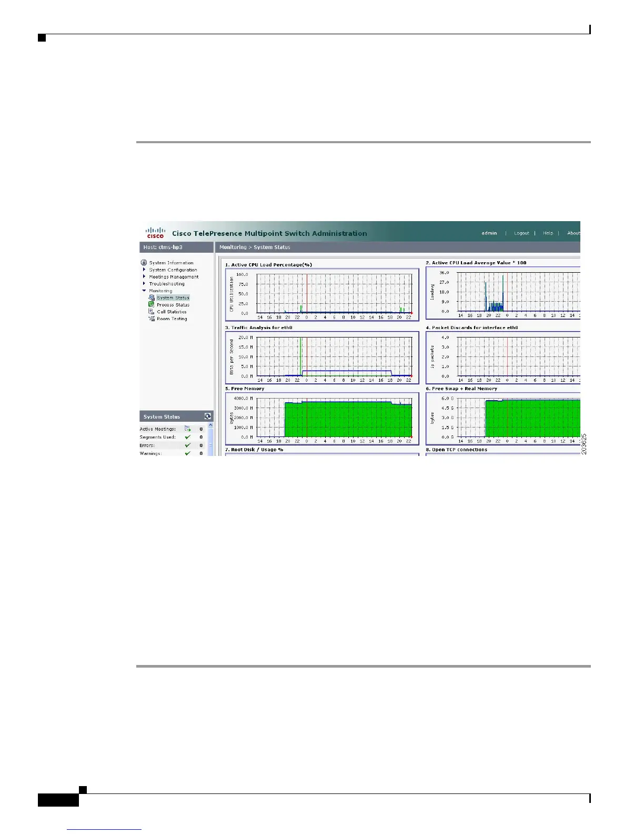This screenshot has width=644, height=834.
Task: Click the Cisco logo
Action: (x=155, y=233)
